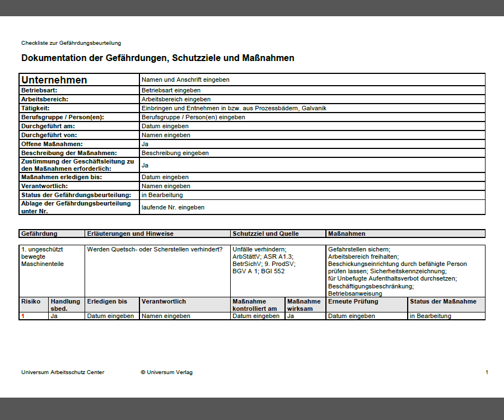Image resolution: width=504 pixels, height=420 pixels.
Task: Click the 'Offene Maßnahmen:' label
Action: [x=52, y=144]
